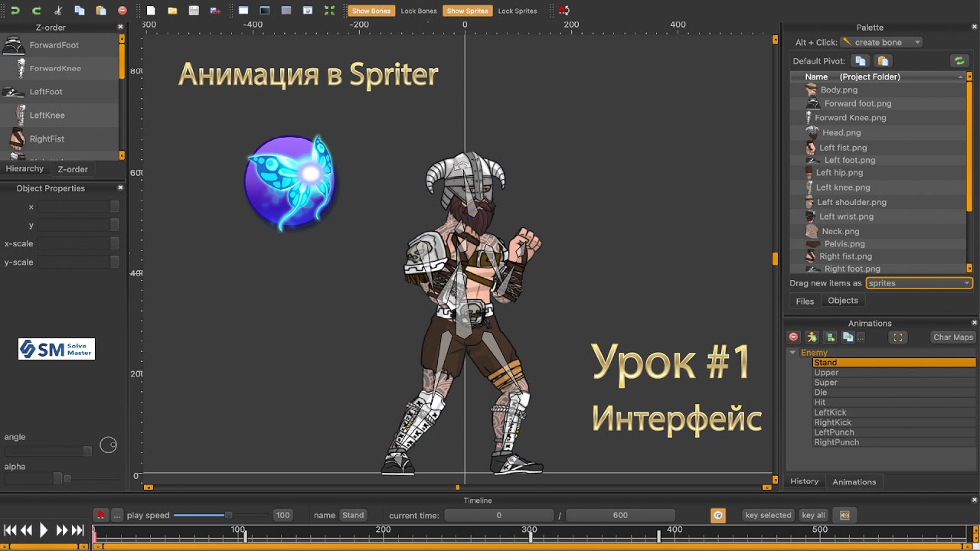Click the current time input field

click(x=498, y=515)
